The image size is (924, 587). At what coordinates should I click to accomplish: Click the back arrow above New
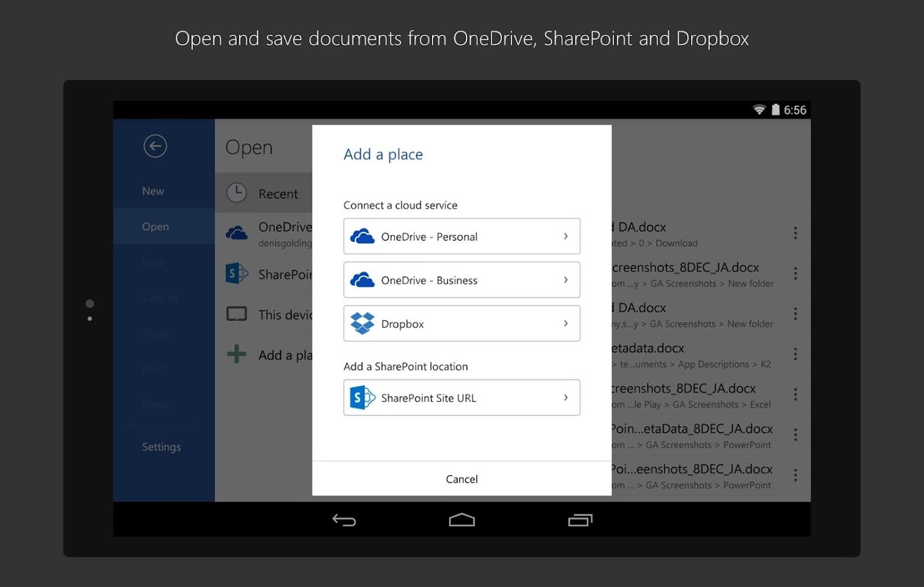(x=155, y=145)
